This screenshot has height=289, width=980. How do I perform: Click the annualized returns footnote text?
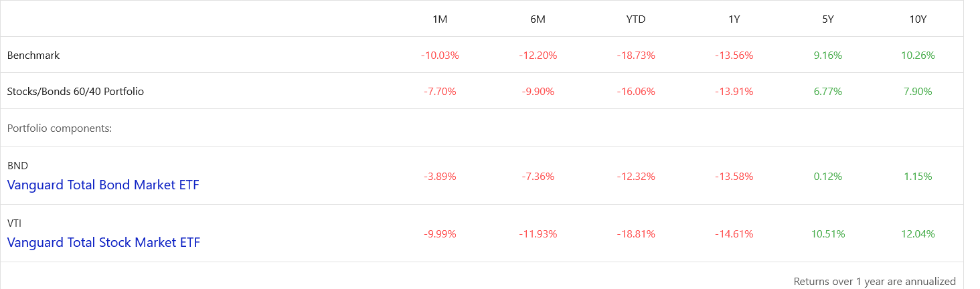(x=874, y=281)
